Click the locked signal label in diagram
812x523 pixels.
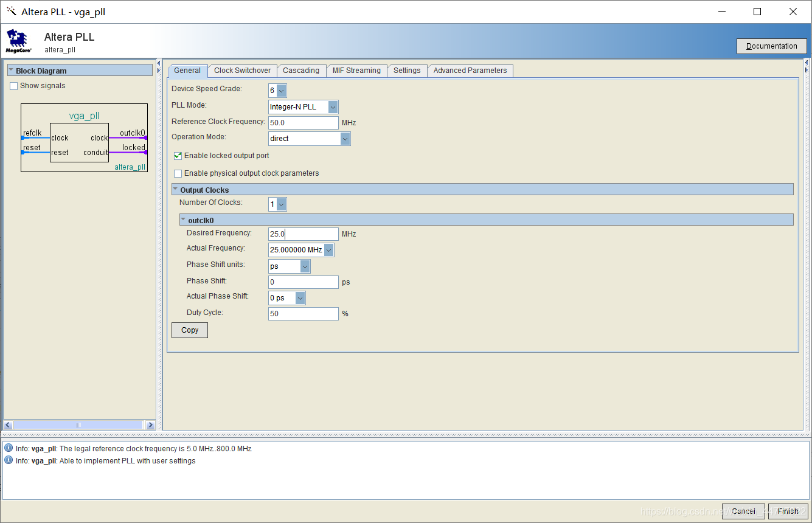coord(134,147)
